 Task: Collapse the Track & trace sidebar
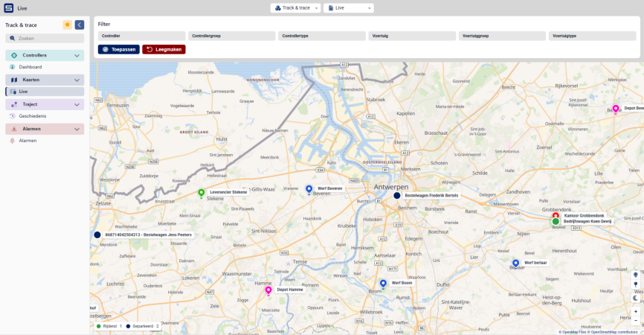80,25
